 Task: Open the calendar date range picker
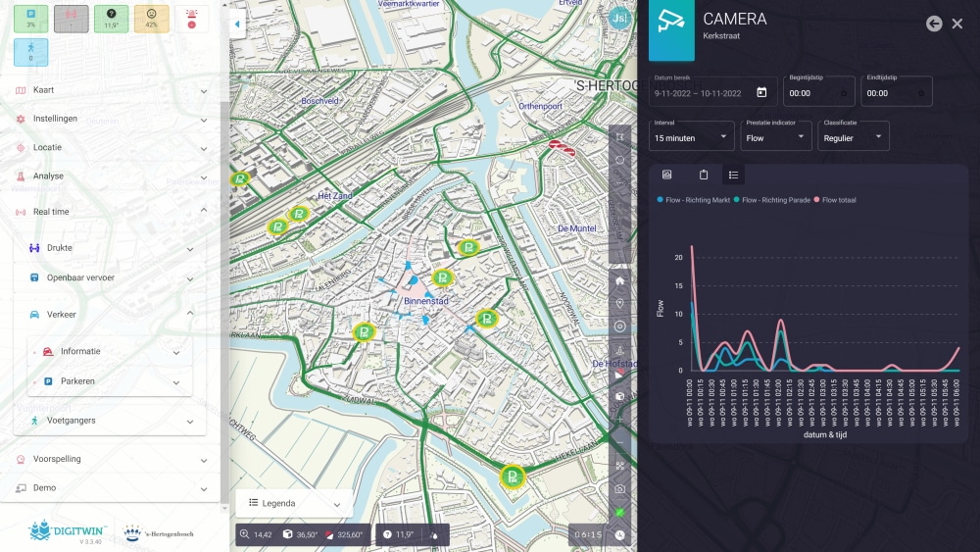pyautogui.click(x=761, y=93)
